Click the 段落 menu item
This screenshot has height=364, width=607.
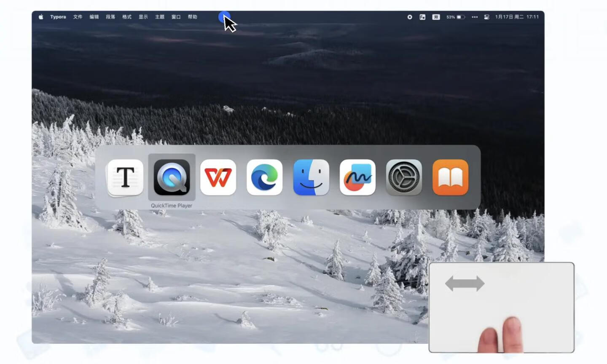[110, 17]
